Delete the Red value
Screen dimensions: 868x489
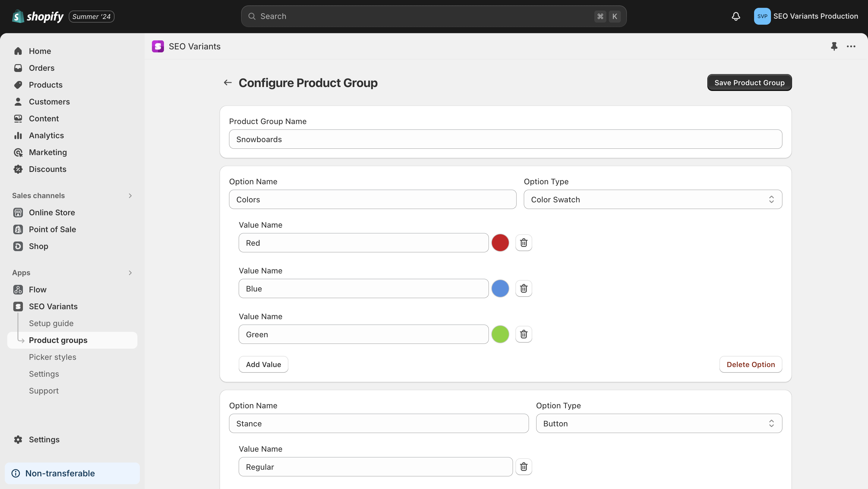point(524,243)
